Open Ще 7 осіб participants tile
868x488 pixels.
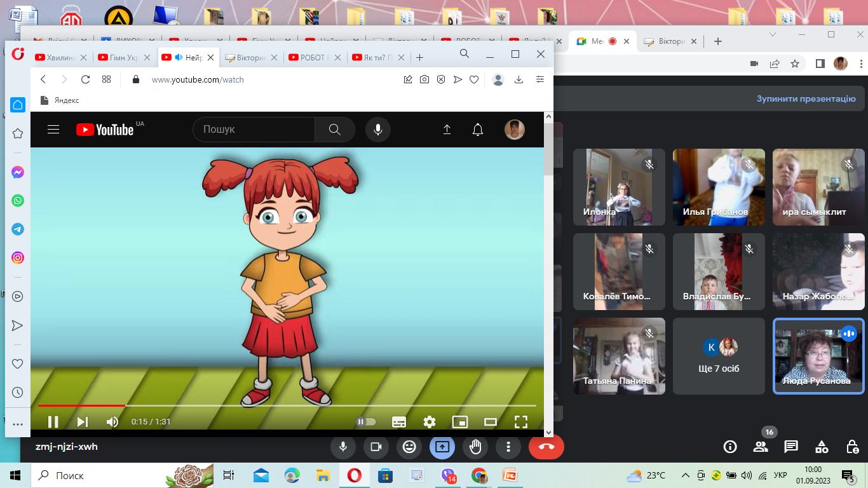point(719,356)
